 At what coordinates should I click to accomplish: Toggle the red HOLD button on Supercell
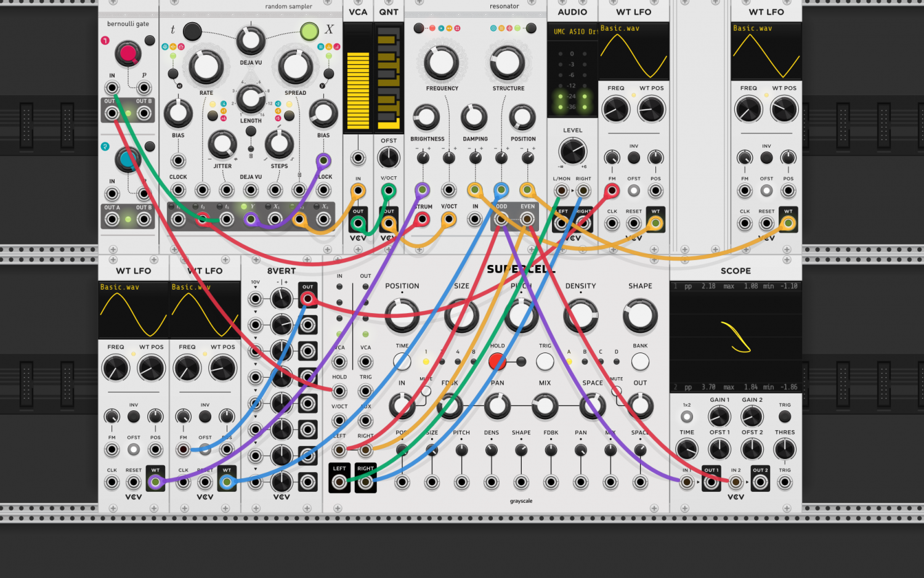pyautogui.click(x=498, y=361)
